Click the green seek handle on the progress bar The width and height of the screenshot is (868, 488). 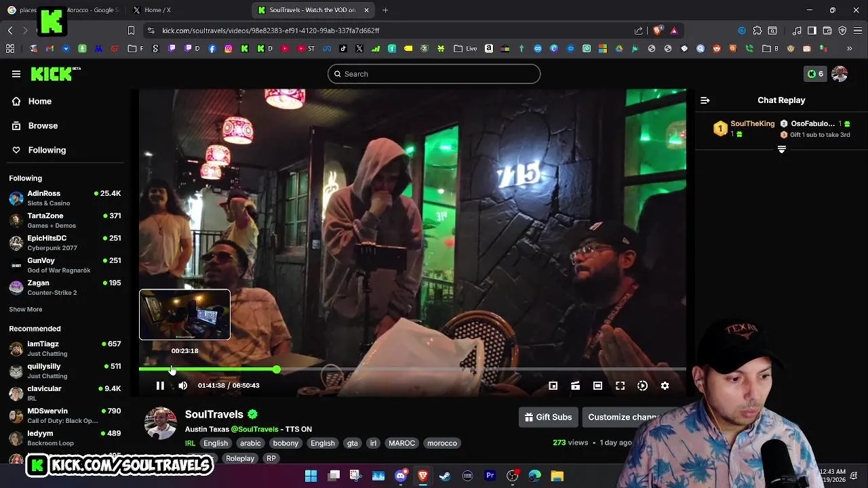(x=277, y=369)
